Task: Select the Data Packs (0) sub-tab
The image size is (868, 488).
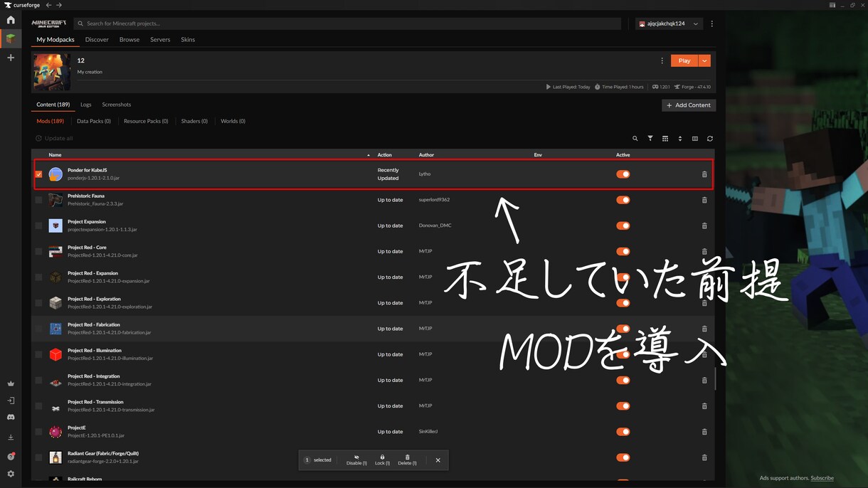Action: [94, 121]
